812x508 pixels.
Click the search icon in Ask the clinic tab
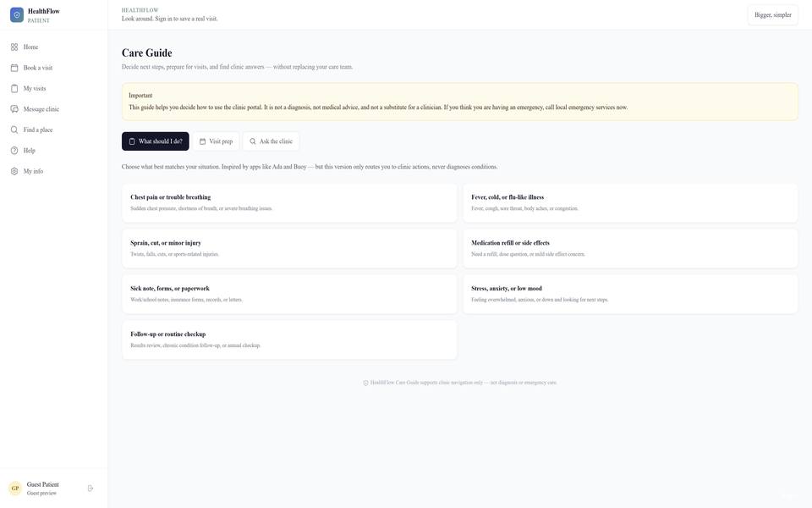[x=253, y=141]
